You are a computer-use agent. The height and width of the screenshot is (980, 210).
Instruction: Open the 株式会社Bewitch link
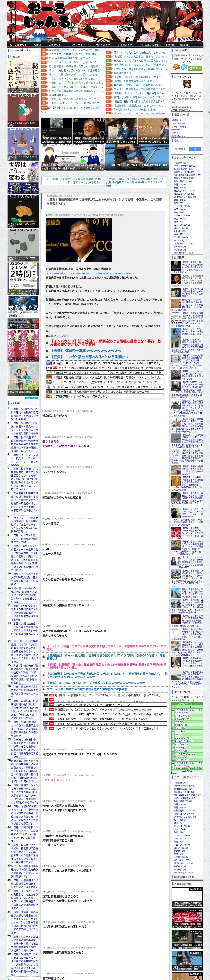click(x=178, y=136)
